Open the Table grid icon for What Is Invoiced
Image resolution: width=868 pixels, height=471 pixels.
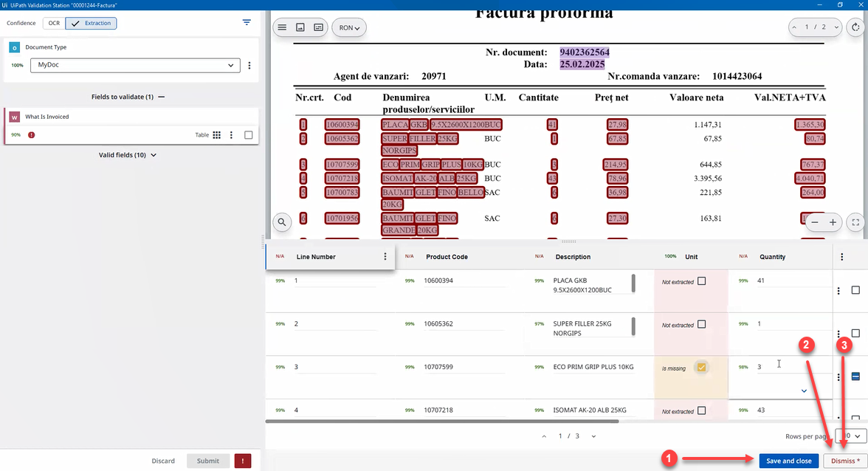coord(217,135)
